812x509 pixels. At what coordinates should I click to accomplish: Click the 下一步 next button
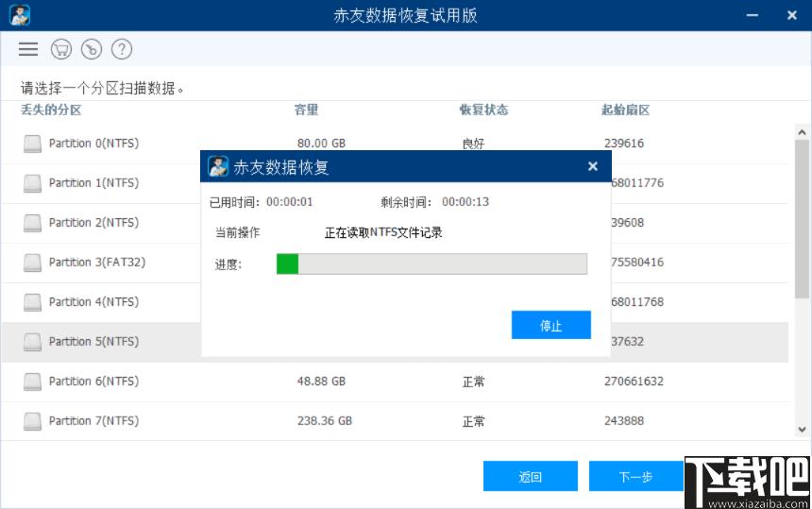[636, 476]
